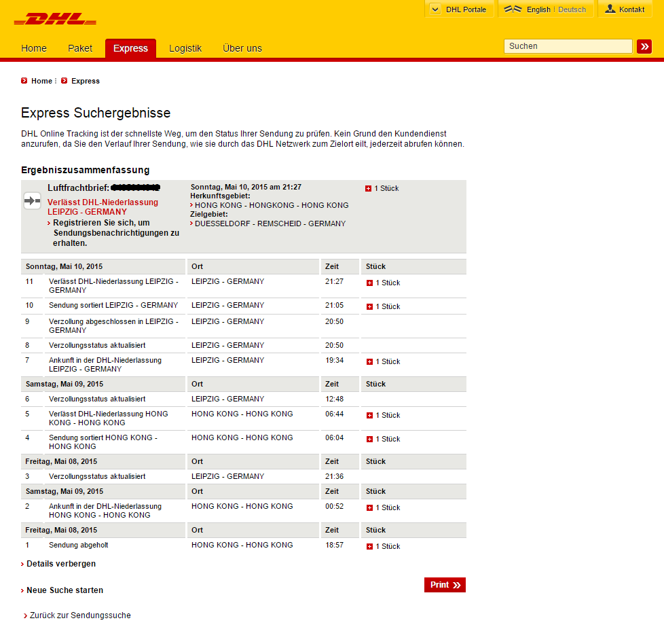This screenshot has height=644, width=664.
Task: Open the DHL Portale dropdown
Action: 460,10
